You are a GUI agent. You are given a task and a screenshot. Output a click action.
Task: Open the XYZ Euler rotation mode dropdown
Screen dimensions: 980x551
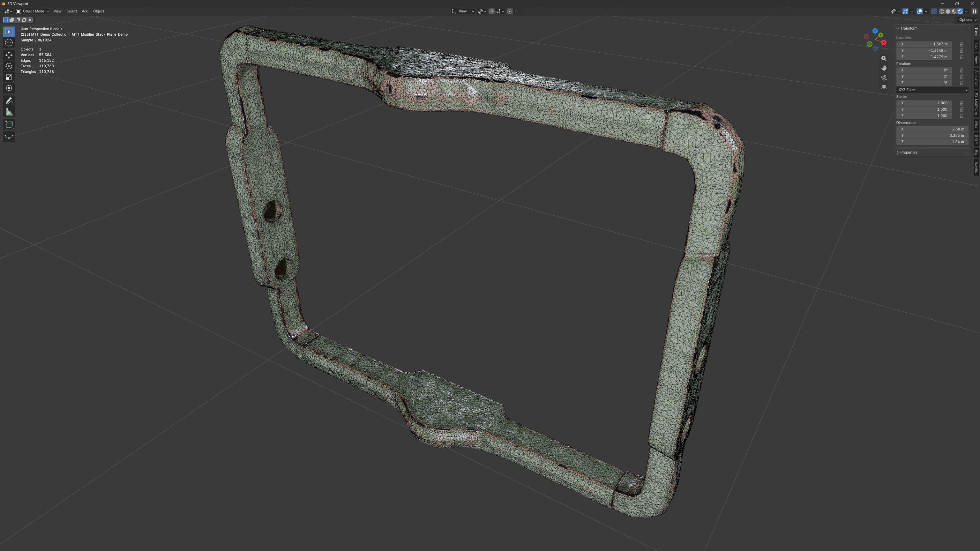click(932, 90)
